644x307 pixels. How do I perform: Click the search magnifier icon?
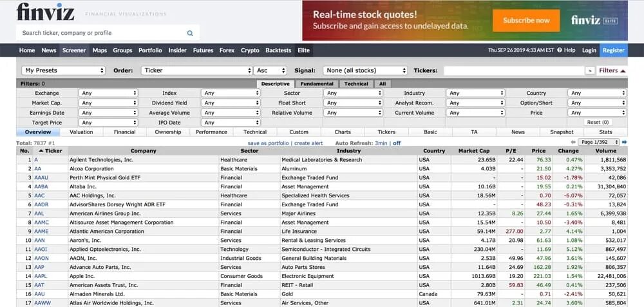(x=190, y=33)
